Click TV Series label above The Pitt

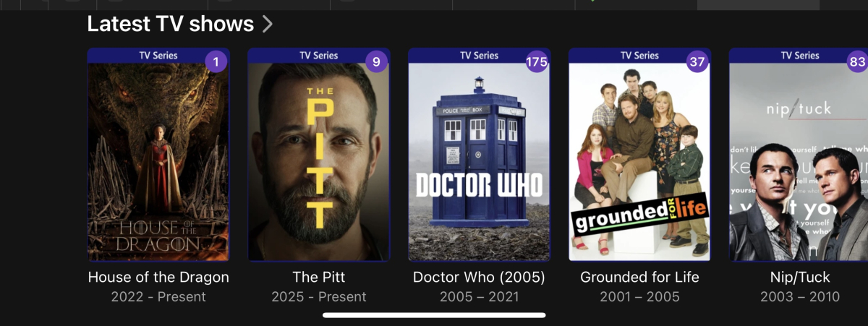pos(319,56)
